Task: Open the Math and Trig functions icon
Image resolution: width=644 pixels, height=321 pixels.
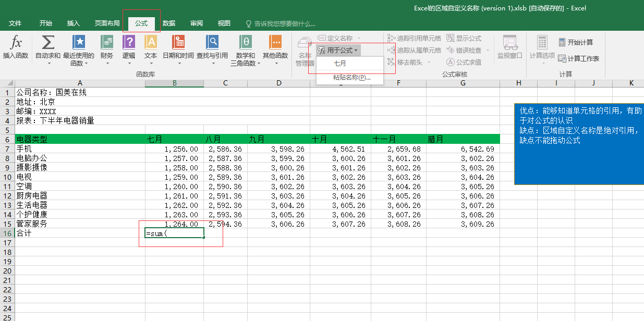Action: (x=246, y=43)
